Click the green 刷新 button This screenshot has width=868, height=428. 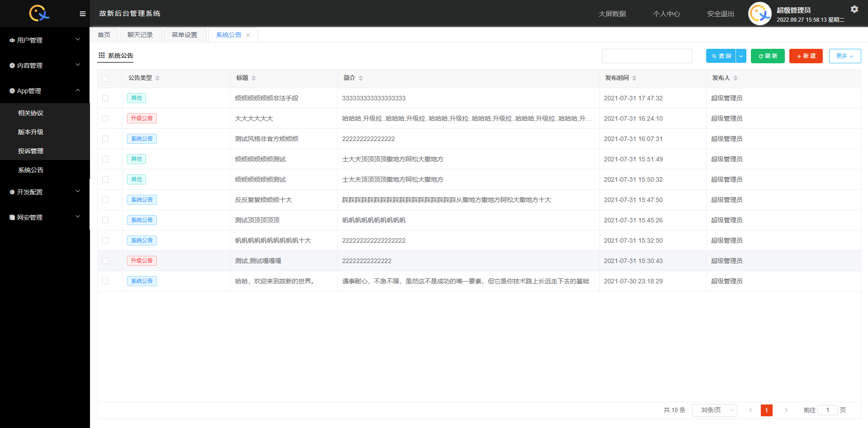767,56
